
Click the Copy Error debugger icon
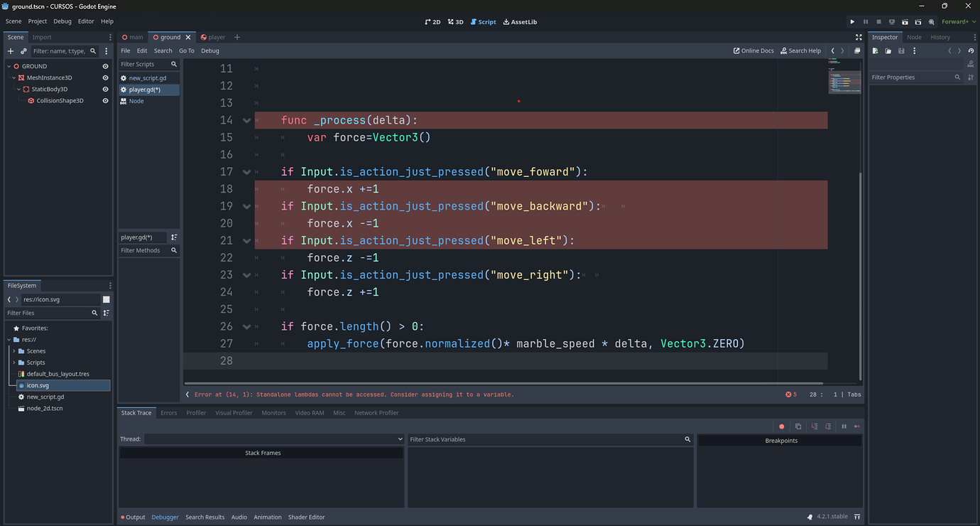[798, 426]
